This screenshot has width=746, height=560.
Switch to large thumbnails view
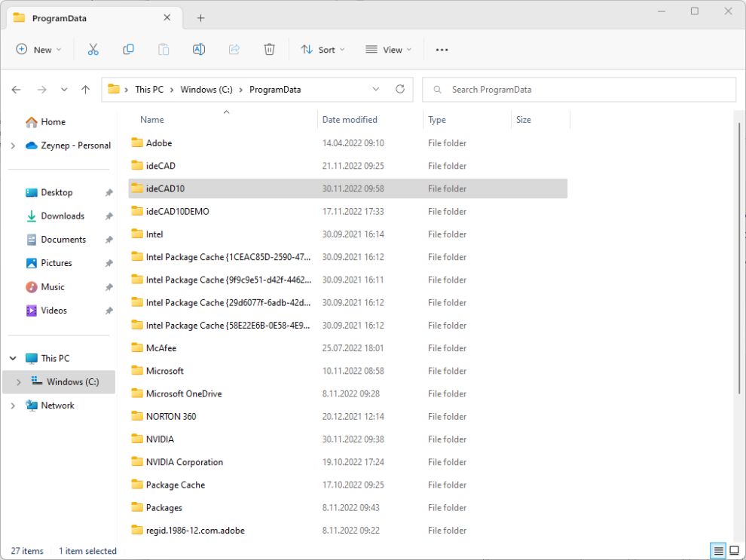tap(734, 551)
